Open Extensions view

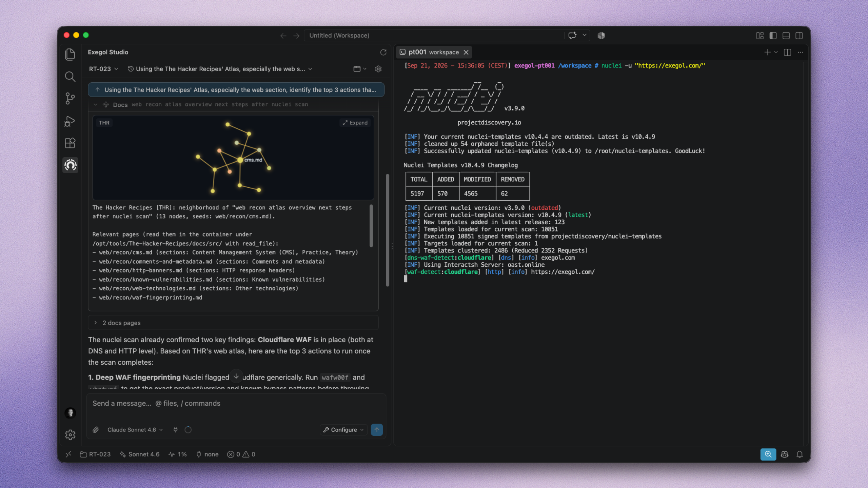point(70,143)
